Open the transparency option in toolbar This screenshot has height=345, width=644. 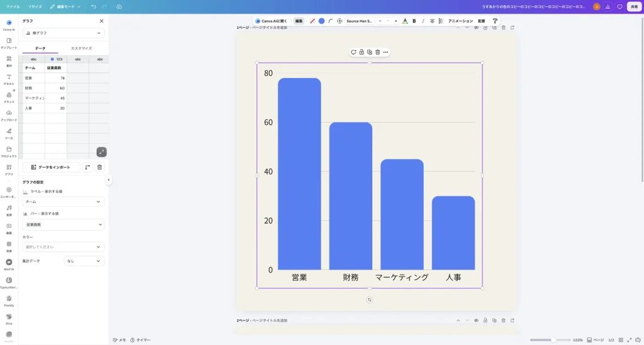point(441,21)
